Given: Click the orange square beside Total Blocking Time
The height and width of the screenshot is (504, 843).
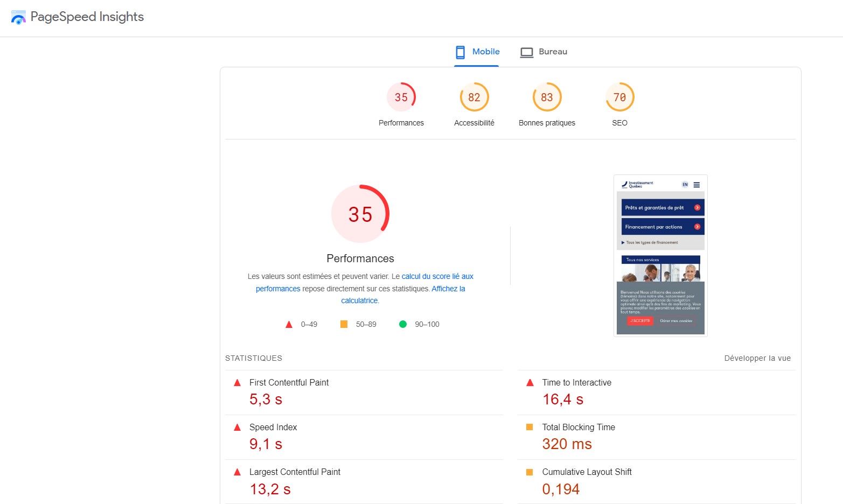Looking at the screenshot, I should [x=530, y=427].
